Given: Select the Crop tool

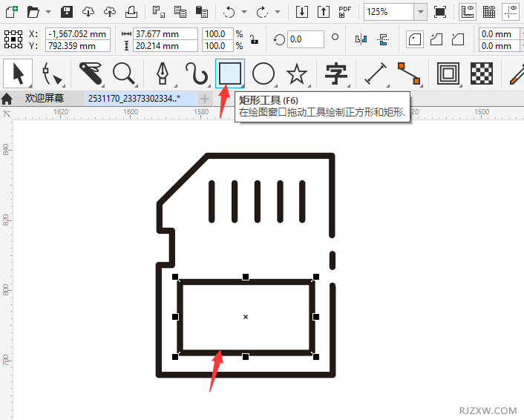Looking at the screenshot, I should click(91, 73).
